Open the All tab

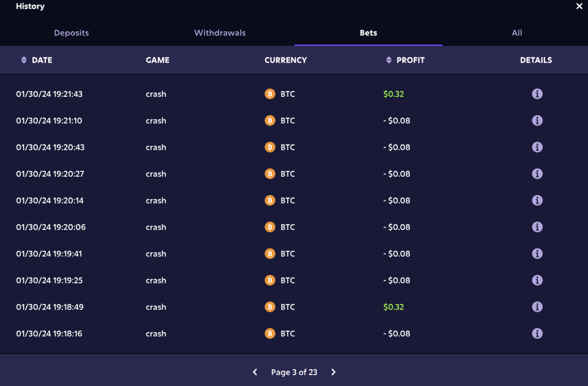coord(517,33)
